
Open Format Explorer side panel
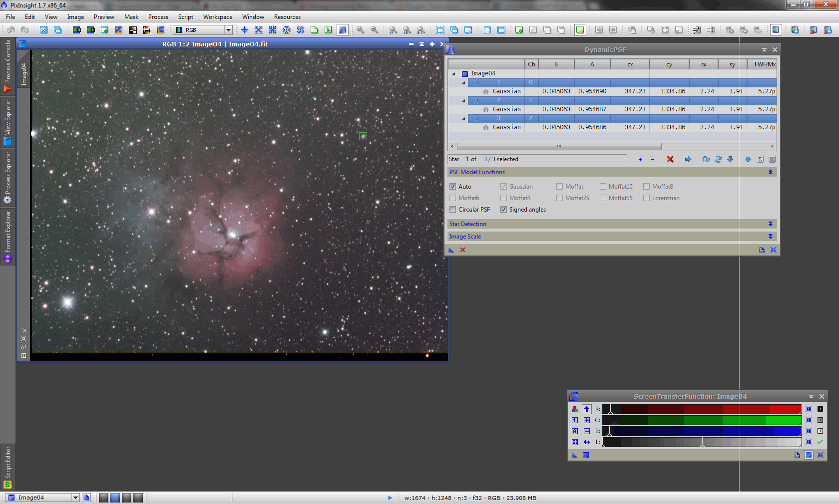(7, 236)
